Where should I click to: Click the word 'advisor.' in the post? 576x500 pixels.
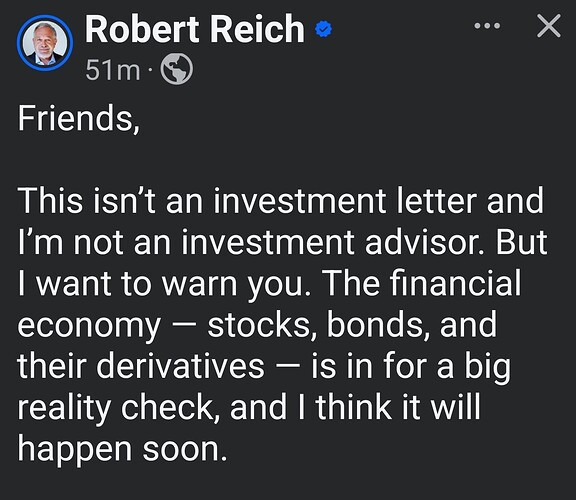[x=425, y=242]
